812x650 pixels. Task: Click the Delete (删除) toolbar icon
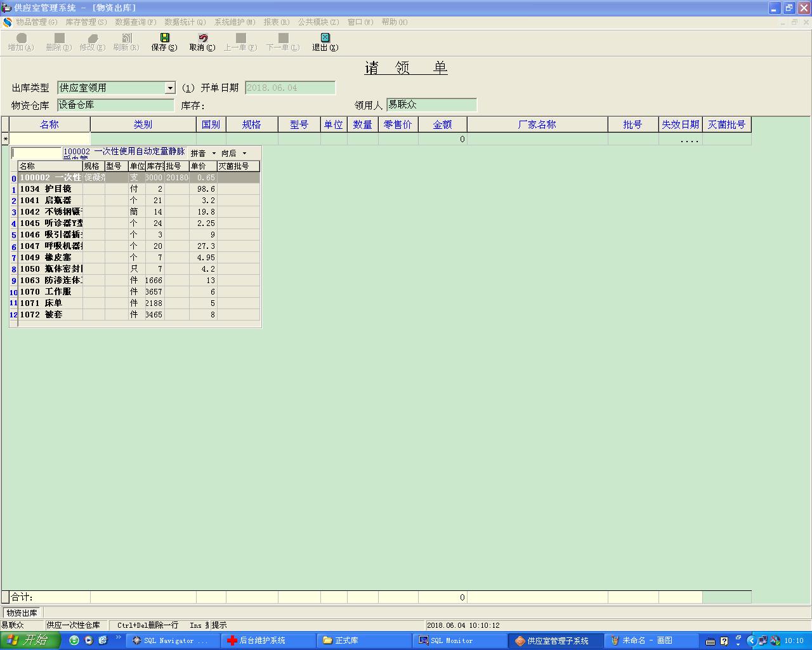(x=59, y=39)
